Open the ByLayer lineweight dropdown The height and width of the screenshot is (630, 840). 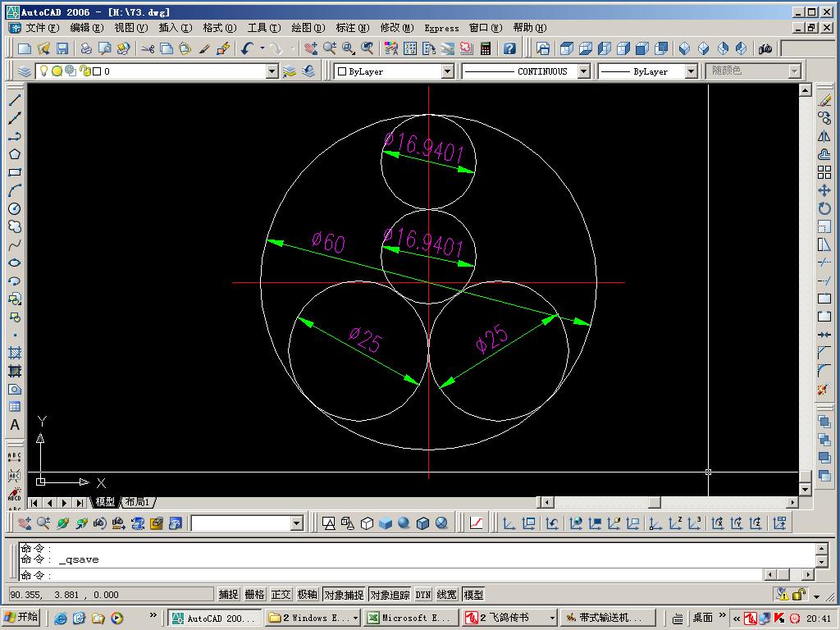[x=691, y=71]
